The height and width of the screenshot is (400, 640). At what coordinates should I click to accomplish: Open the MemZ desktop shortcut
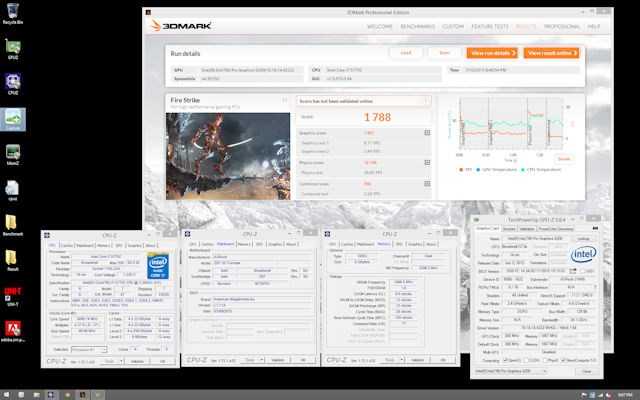click(13, 155)
